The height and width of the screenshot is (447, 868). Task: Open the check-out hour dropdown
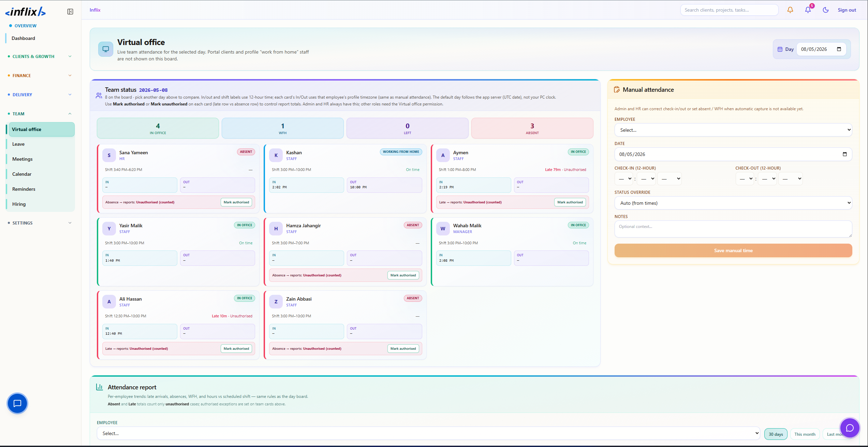pyautogui.click(x=745, y=178)
